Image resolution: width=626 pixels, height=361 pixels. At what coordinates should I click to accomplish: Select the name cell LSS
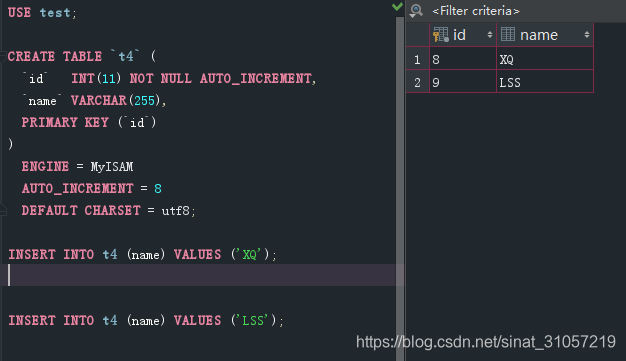[x=545, y=82]
